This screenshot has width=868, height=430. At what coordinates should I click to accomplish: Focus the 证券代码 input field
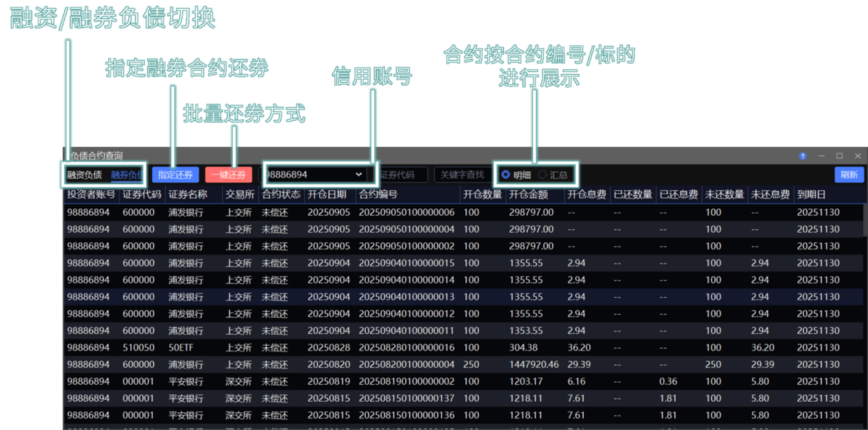click(x=402, y=175)
